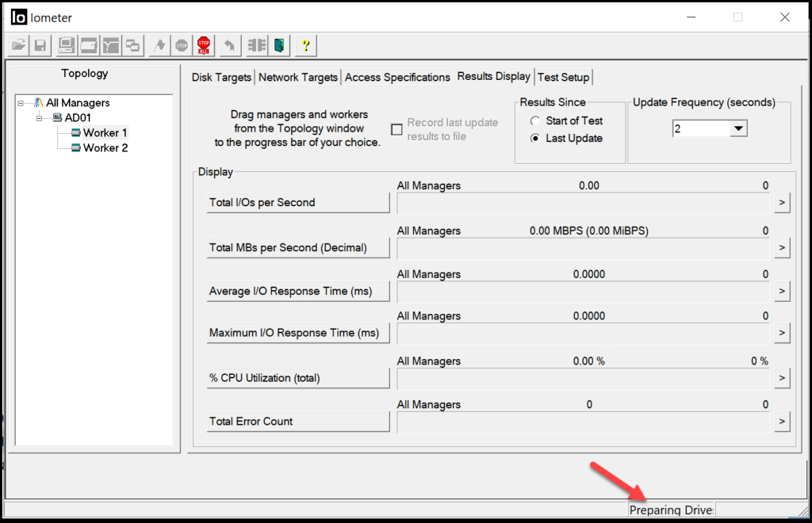The image size is (812, 523).
Task: Click the Start New Manager computer icon
Action: 67,45
